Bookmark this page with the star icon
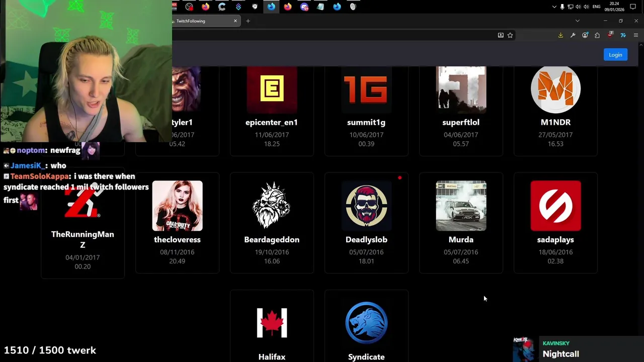 510,35
